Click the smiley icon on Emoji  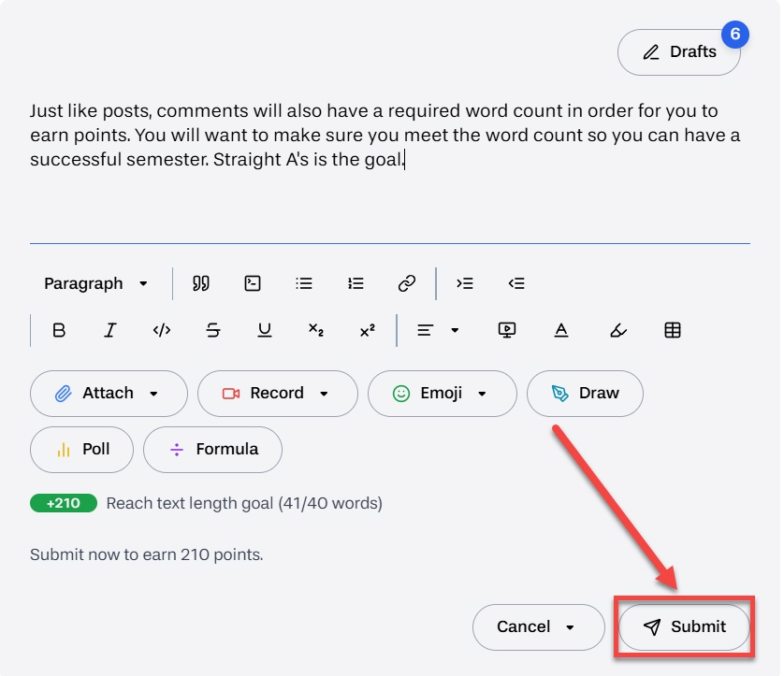401,394
